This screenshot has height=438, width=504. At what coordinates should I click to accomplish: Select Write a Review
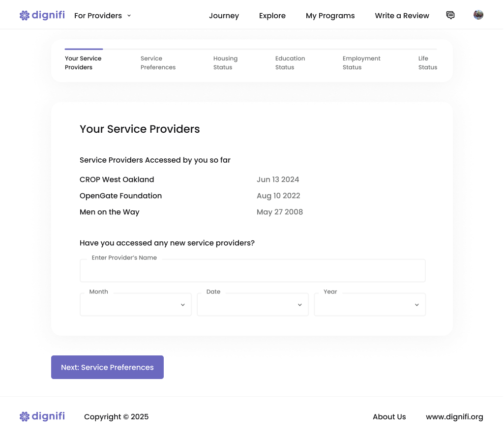click(x=402, y=16)
